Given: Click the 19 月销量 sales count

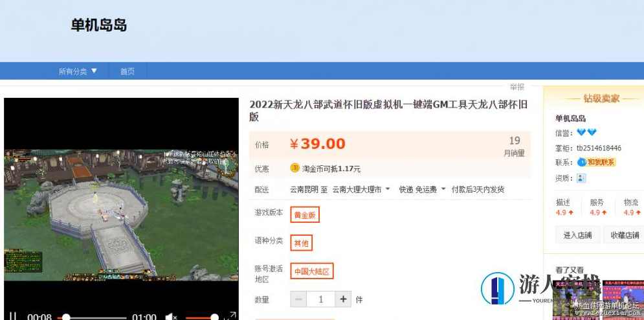Looking at the screenshot, I should [514, 146].
